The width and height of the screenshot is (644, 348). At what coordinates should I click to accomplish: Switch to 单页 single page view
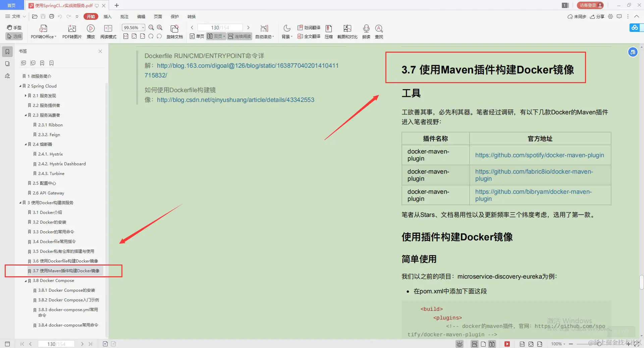196,36
